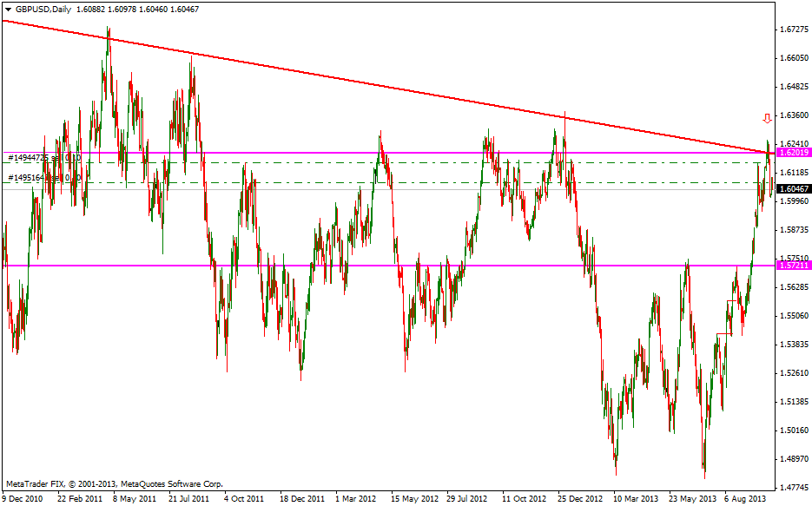Select sell order #14944725 label
Image resolution: width=812 pixels, height=506 pixels.
coord(43,158)
